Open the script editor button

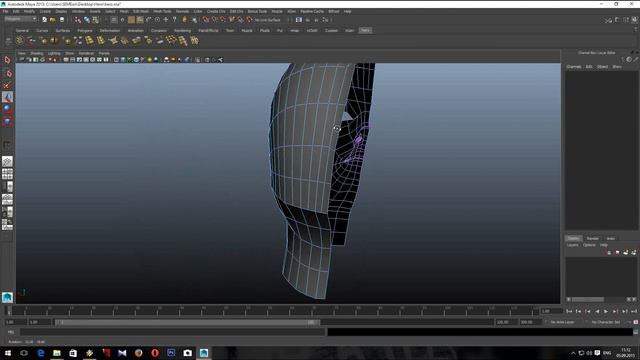(636, 332)
